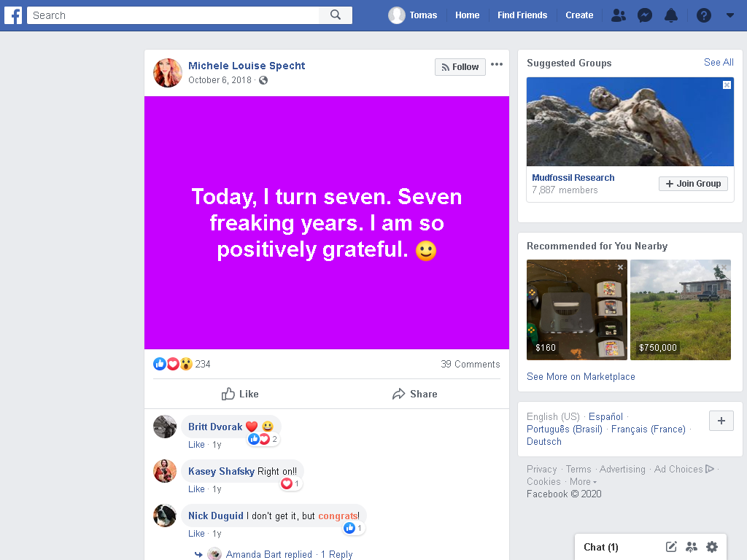The height and width of the screenshot is (560, 747).
Task: Open Advertising footer link
Action: 622,469
